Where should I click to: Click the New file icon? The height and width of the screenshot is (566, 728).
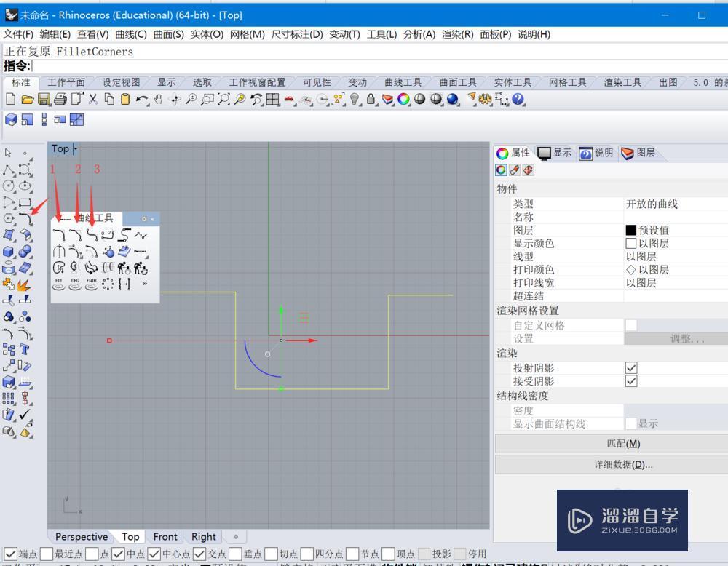[x=11, y=99]
